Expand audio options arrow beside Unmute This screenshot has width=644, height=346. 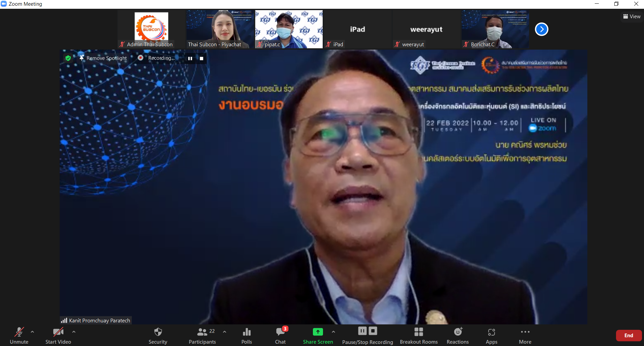32,332
